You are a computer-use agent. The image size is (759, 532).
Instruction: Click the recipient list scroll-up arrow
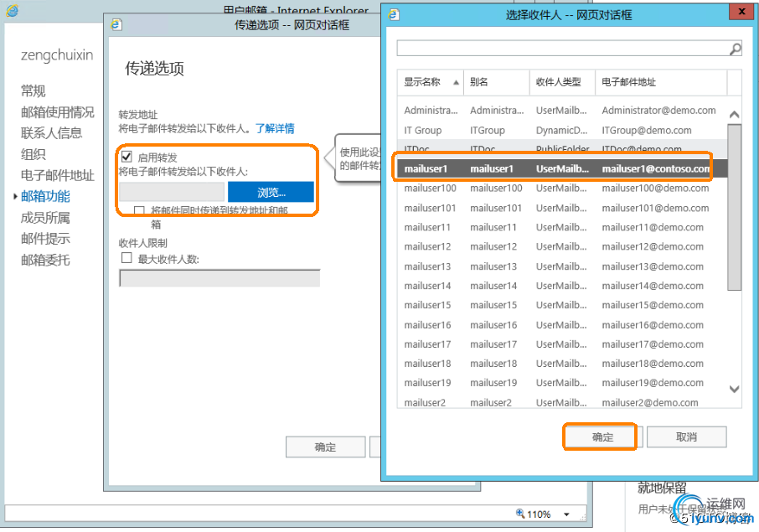(735, 114)
